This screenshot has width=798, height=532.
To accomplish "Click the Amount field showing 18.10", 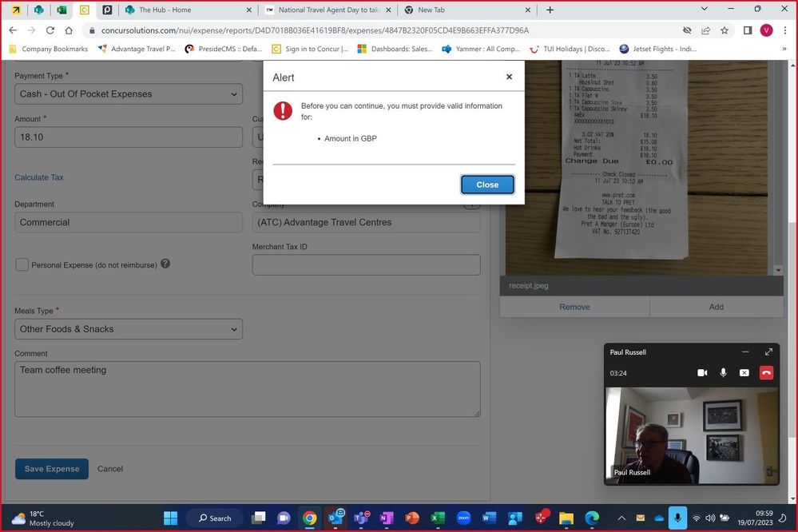I will coord(129,137).
